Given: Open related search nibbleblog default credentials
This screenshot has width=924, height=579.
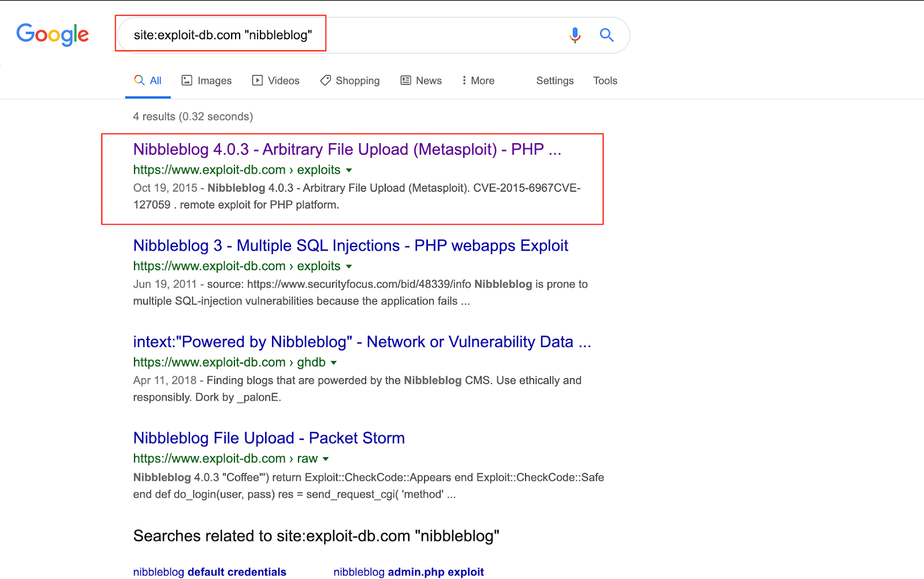Looking at the screenshot, I should pyautogui.click(x=210, y=572).
